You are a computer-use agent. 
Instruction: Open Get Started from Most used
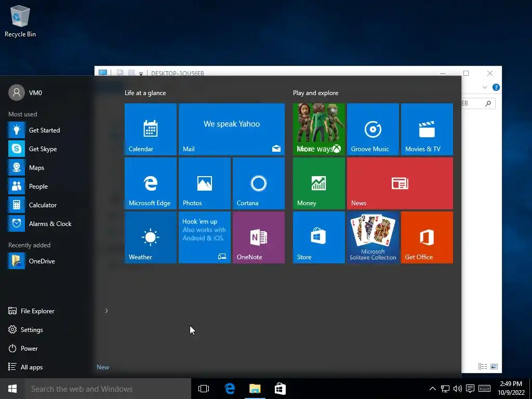point(46,130)
